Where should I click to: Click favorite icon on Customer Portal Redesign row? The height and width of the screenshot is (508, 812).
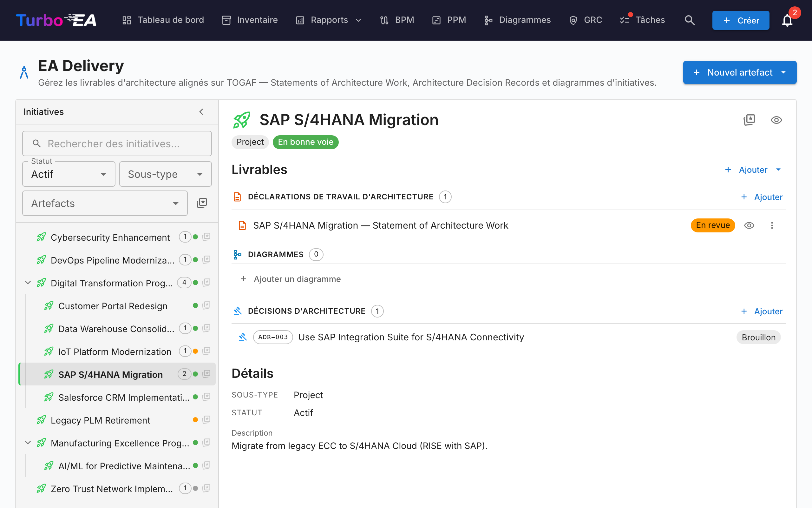point(206,305)
